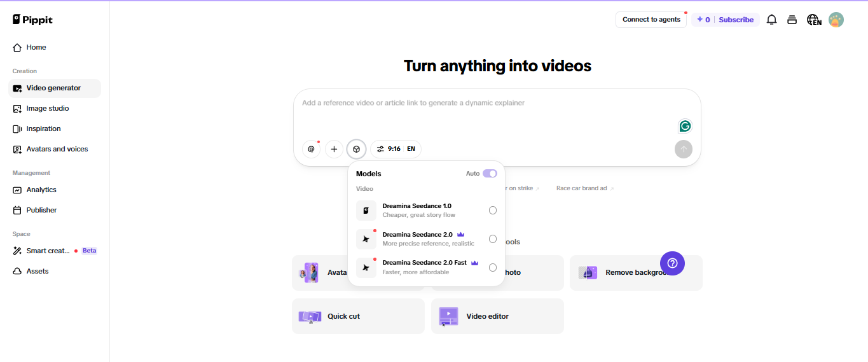The image size is (868, 362).
Task: Click 'More precise reference, realistic' text
Action: click(429, 244)
